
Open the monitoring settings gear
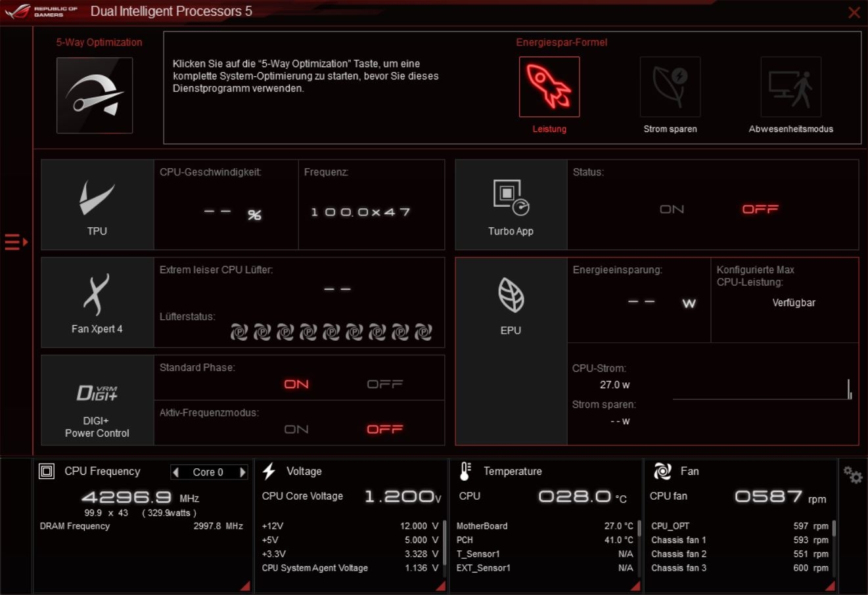[x=853, y=475]
